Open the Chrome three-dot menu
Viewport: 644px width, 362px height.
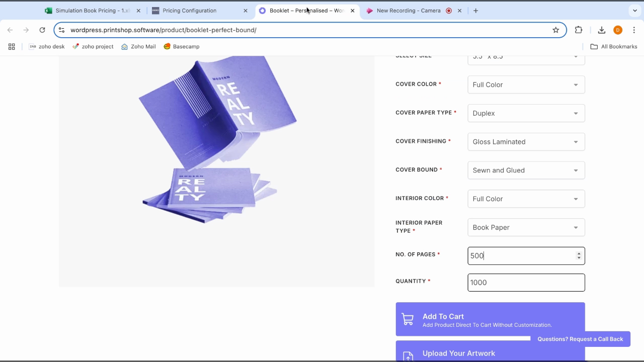pyautogui.click(x=634, y=30)
